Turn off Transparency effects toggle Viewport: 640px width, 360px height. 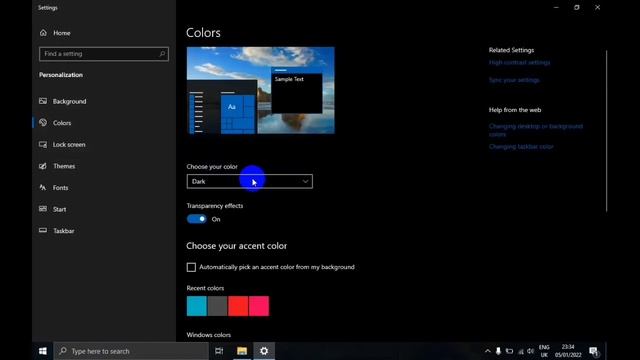pyautogui.click(x=197, y=219)
